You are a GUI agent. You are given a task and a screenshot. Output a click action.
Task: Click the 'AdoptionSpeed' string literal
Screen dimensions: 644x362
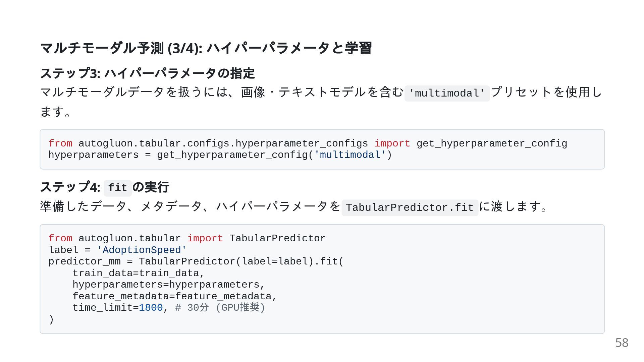pos(142,250)
